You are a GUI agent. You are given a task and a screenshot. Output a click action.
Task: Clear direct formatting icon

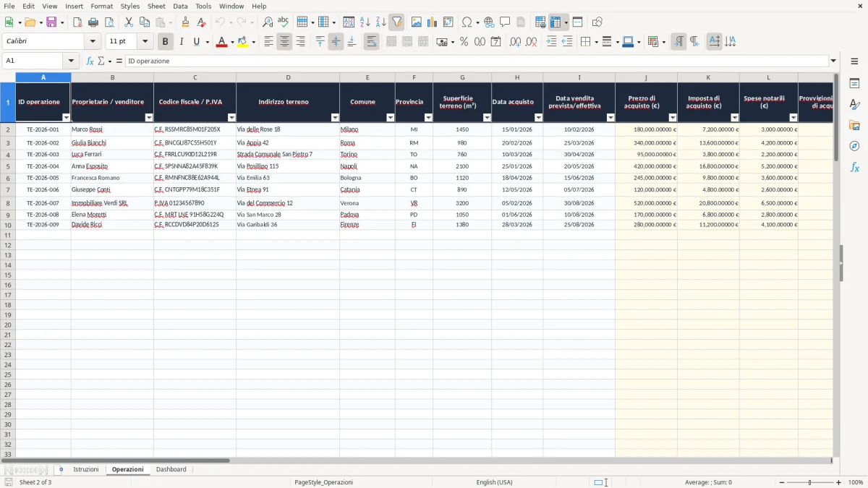click(202, 22)
